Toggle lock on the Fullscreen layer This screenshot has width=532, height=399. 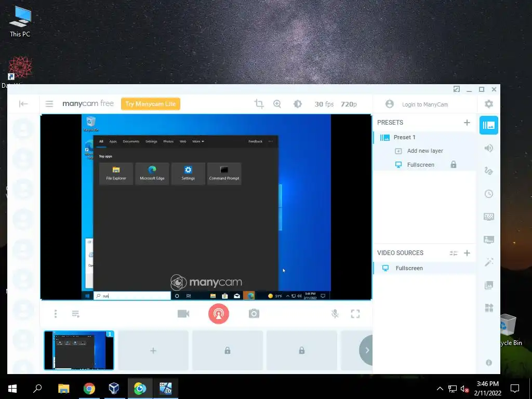point(453,165)
